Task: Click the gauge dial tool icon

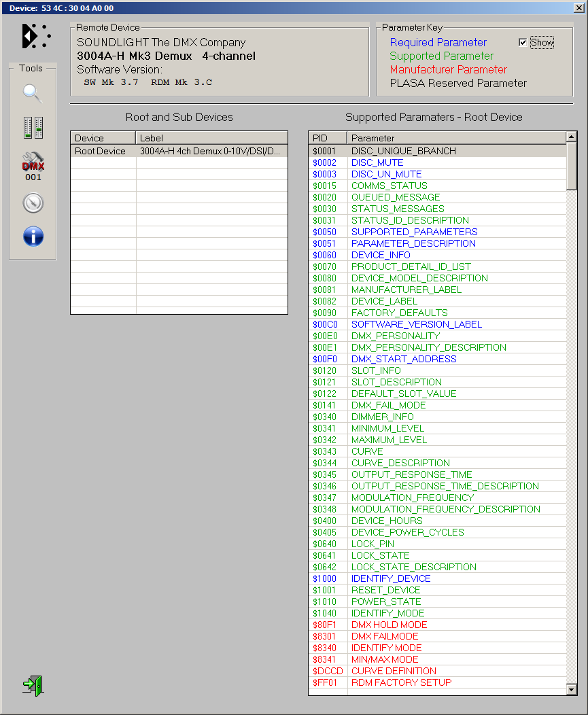Action: point(33,203)
